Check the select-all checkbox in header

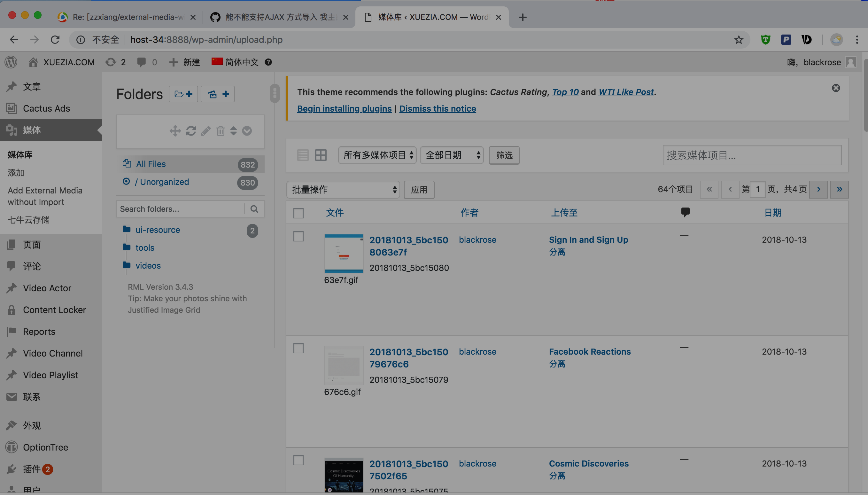click(298, 213)
